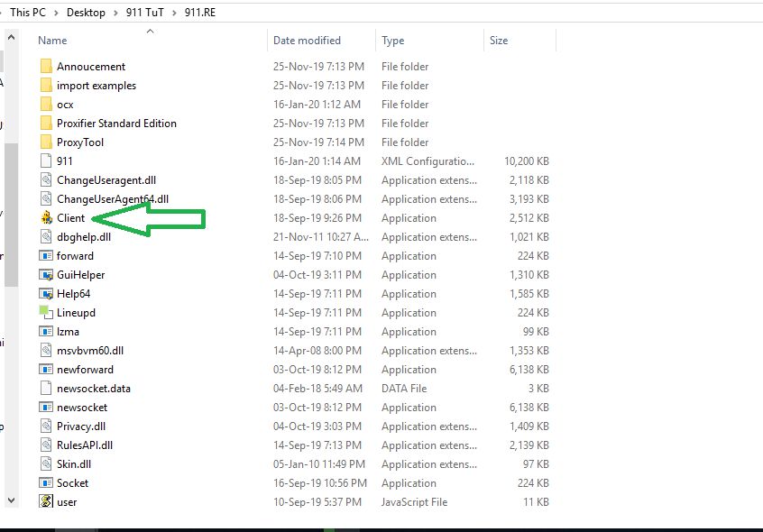Expand the chevron after This PC
The height and width of the screenshot is (532, 763).
pos(57,13)
